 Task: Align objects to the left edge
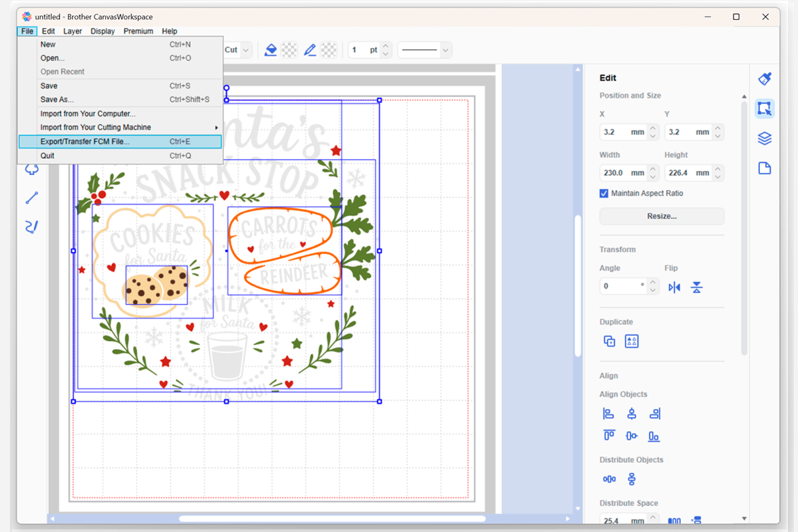[x=608, y=414]
